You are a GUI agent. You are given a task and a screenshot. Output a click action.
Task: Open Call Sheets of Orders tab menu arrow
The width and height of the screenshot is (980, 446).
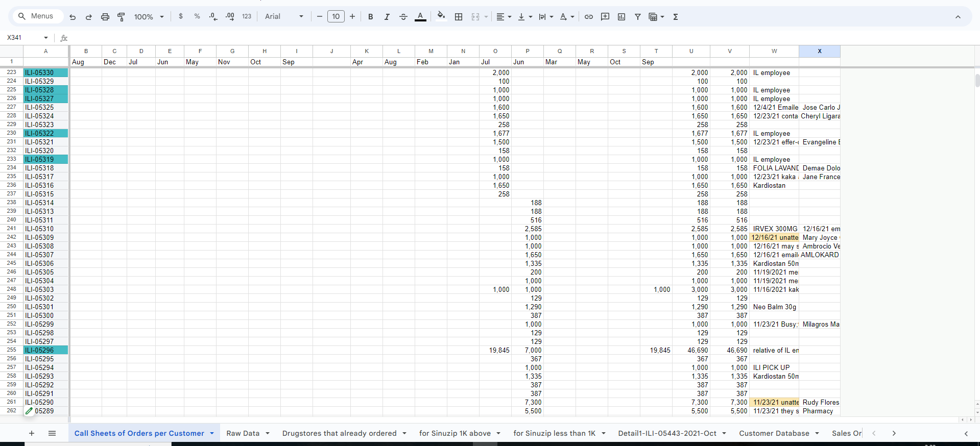[212, 433]
